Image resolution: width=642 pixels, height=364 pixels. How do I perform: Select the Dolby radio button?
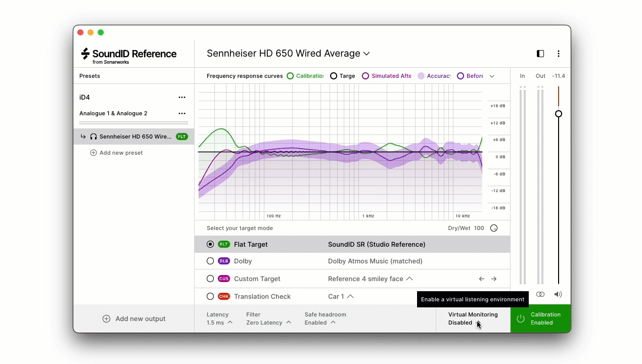click(210, 261)
